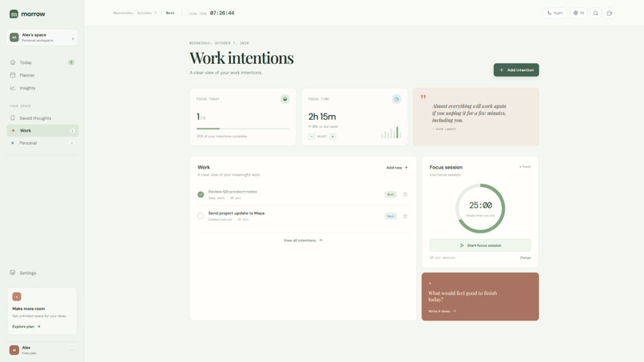Click the Add intention button
The image size is (644, 362).
[x=516, y=70]
